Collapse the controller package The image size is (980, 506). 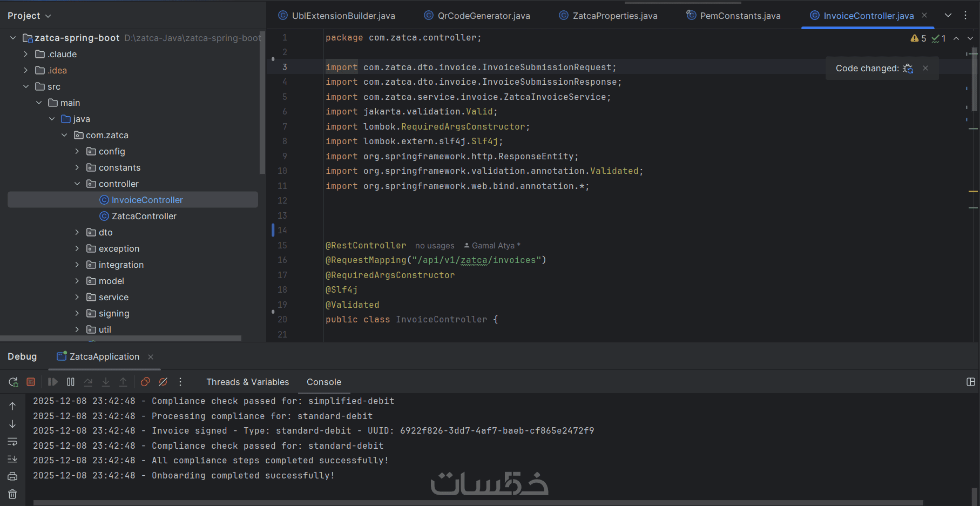(77, 184)
